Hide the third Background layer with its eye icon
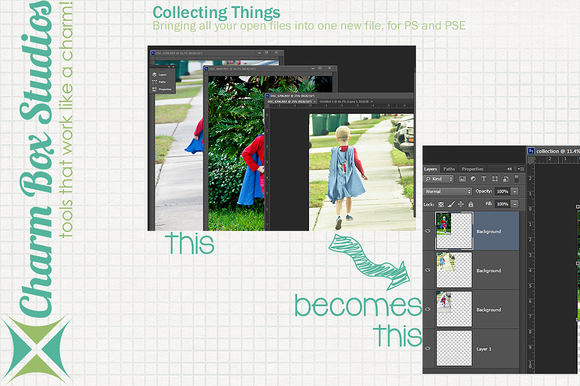The width and height of the screenshot is (580, 386). tap(428, 309)
